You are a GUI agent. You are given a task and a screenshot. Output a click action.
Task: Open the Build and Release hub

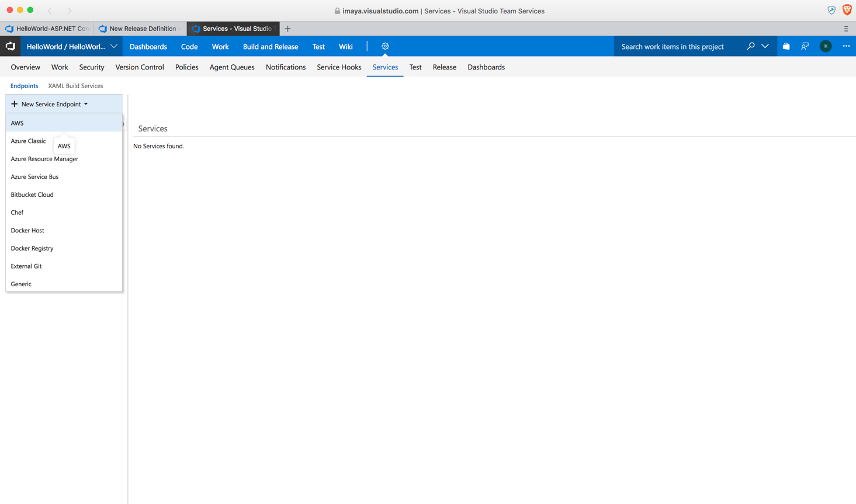point(271,47)
